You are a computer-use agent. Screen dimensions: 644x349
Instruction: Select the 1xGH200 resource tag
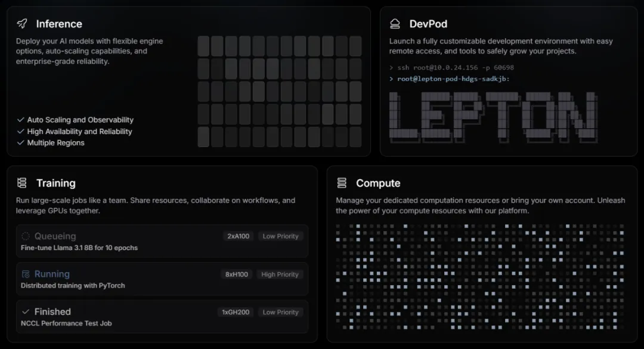[x=236, y=312]
